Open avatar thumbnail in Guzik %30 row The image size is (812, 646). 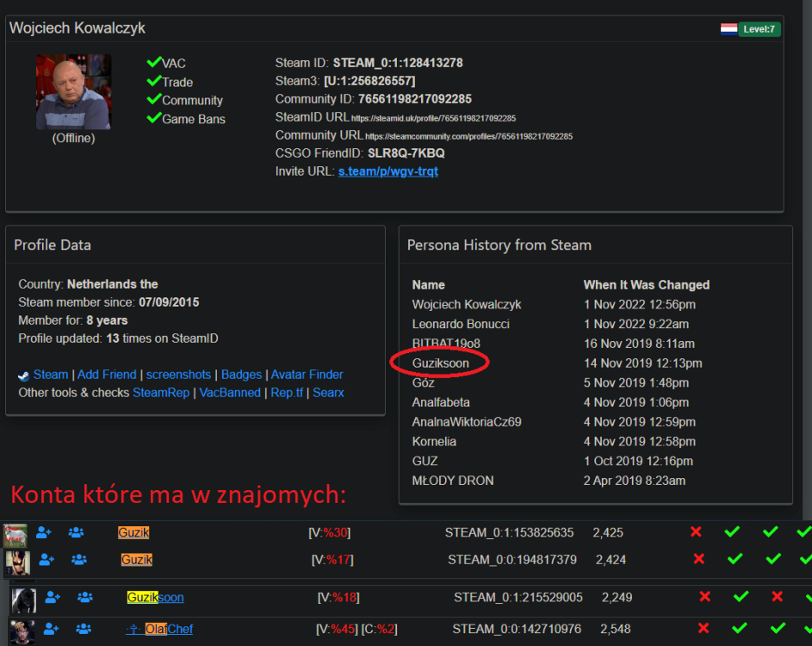(15, 536)
